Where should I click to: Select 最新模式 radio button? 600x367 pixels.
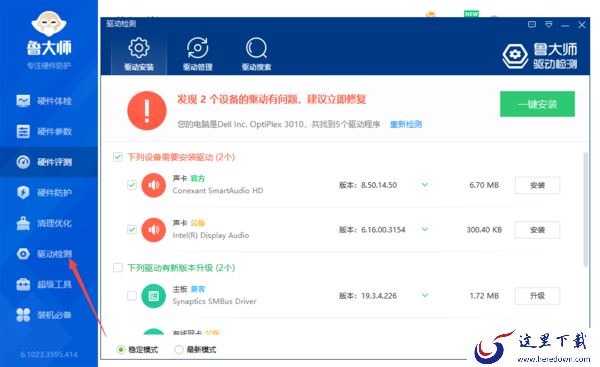click(179, 349)
